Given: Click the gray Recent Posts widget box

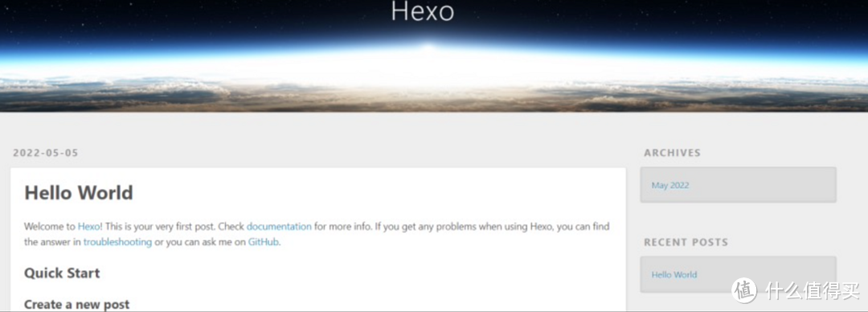Looking at the screenshot, I should click(738, 274).
